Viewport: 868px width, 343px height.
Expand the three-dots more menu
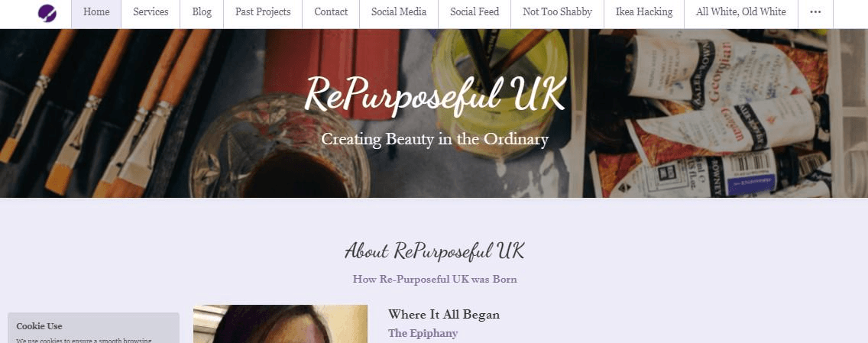[x=815, y=11]
